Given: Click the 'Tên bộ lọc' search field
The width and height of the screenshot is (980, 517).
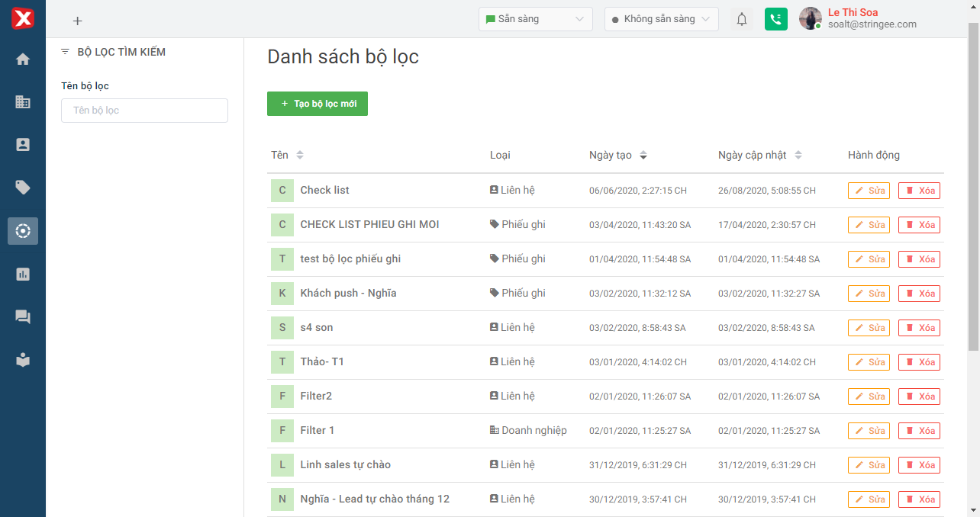Looking at the screenshot, I should 144,111.
